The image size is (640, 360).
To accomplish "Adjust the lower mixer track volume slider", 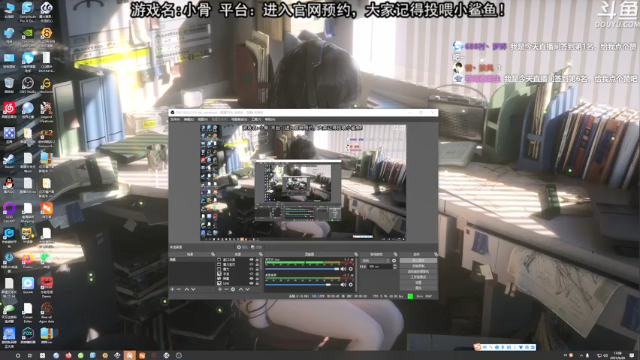I will [302, 285].
